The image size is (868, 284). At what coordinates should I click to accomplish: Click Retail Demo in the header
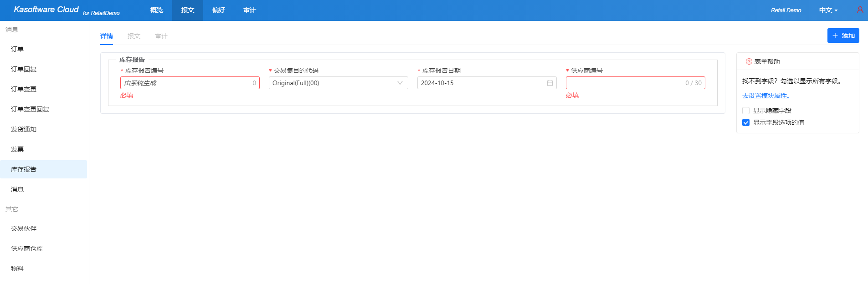(x=786, y=10)
